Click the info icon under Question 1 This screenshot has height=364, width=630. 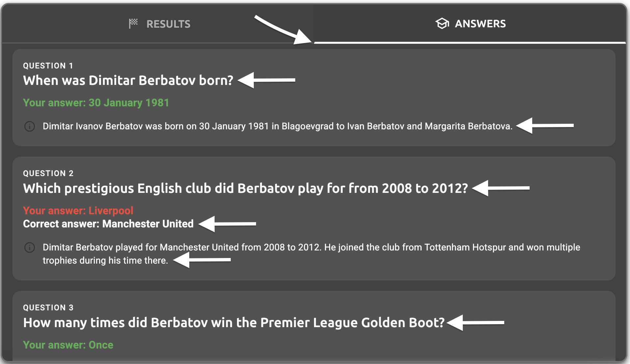pyautogui.click(x=30, y=126)
